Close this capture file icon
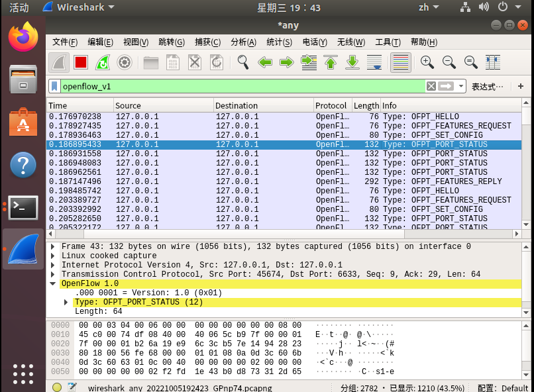 pos(195,63)
